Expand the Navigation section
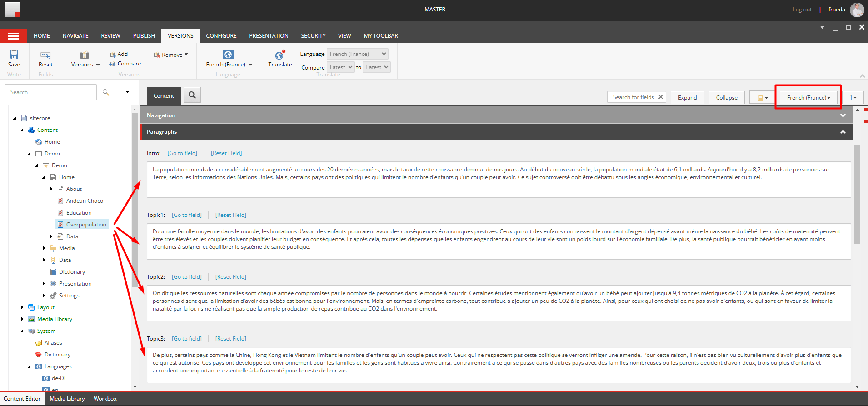Viewport: 868px width, 406px height. coord(843,115)
